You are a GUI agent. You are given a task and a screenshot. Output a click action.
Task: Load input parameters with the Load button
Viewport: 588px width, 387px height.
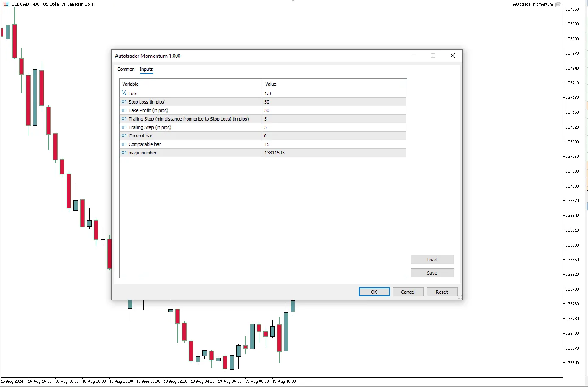tap(432, 260)
